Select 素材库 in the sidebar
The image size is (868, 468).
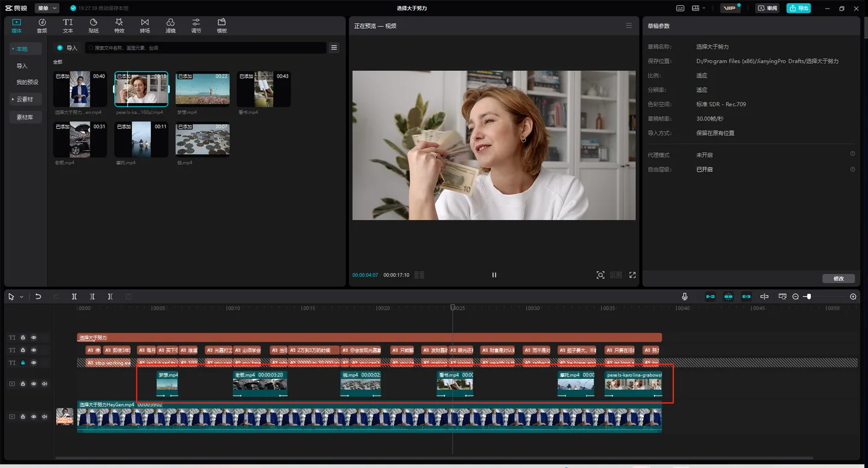pos(25,117)
